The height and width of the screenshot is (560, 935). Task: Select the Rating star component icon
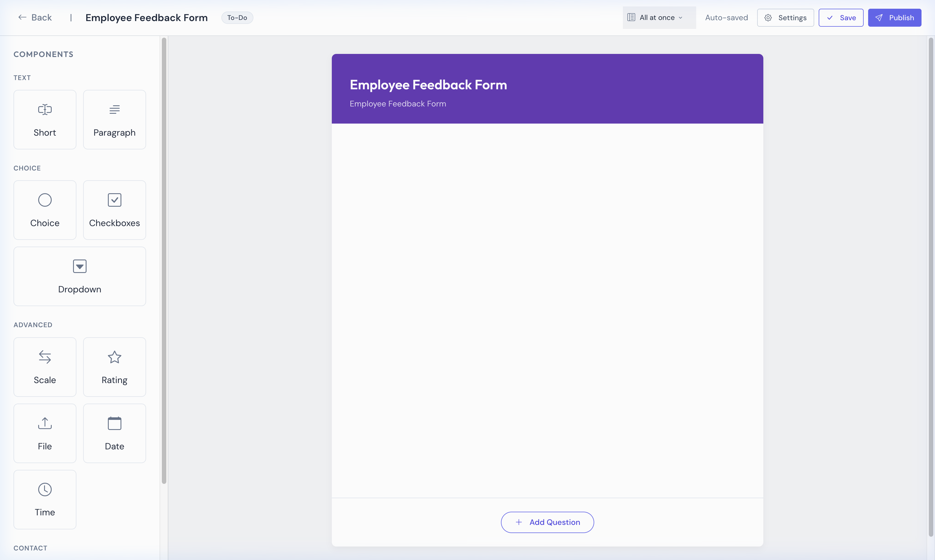click(114, 357)
